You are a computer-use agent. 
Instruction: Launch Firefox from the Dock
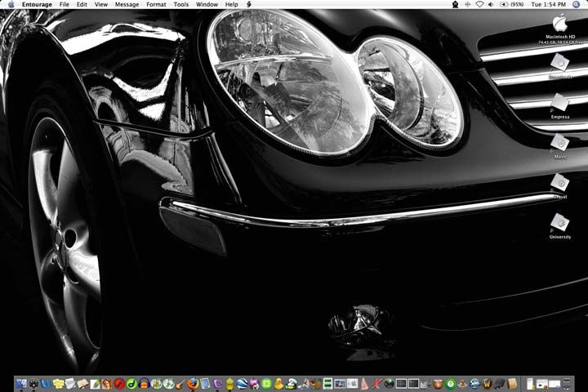click(193, 383)
